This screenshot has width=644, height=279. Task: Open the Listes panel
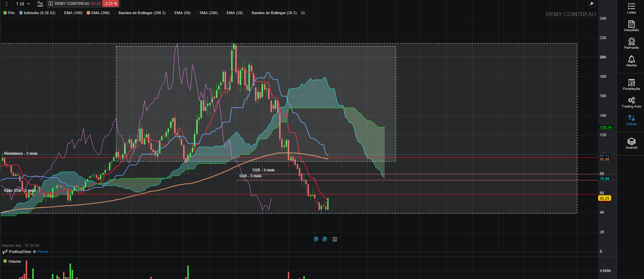click(631, 8)
